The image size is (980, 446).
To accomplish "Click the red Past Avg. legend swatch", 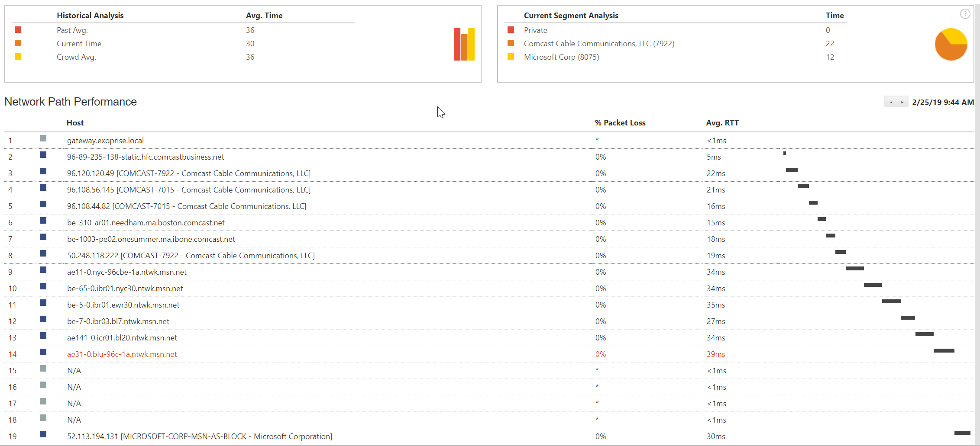I will pyautogui.click(x=18, y=29).
